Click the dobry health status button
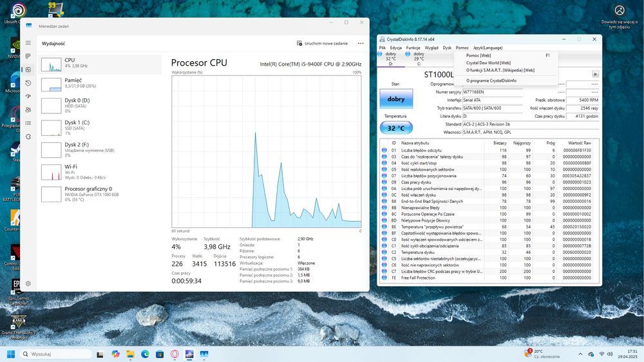 396,99
